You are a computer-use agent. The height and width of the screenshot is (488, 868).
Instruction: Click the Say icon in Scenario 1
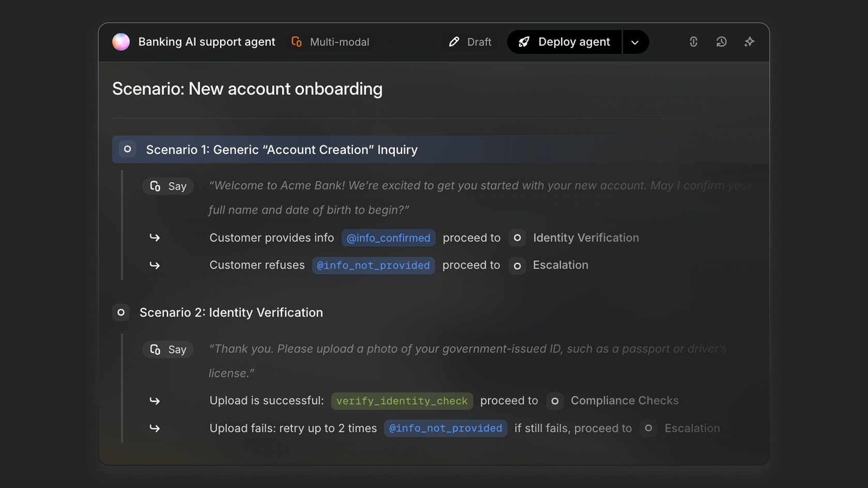(x=156, y=186)
